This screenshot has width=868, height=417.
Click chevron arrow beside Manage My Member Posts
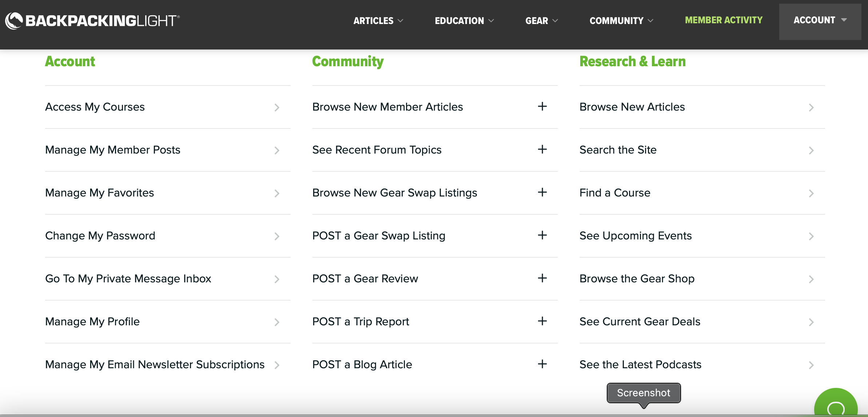click(277, 150)
